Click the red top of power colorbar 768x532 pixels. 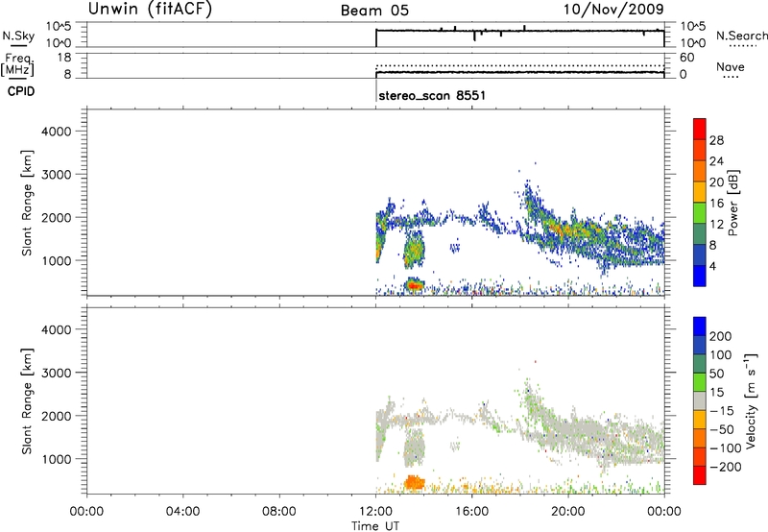coord(700,128)
